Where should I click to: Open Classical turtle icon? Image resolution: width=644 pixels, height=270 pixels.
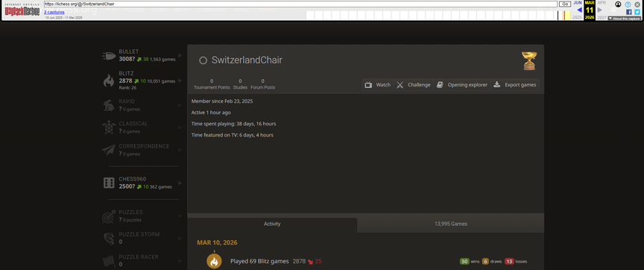point(108,128)
